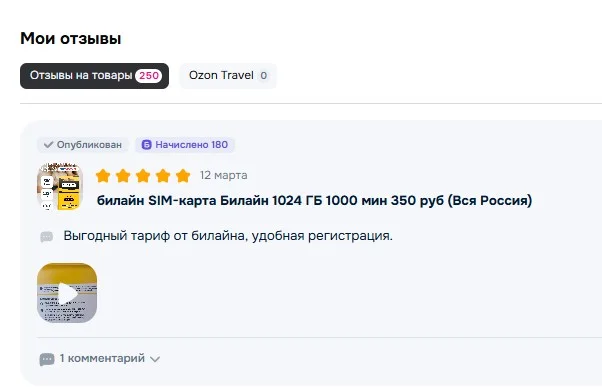This screenshot has width=602, height=387.
Task: Click the speech bubble icon beside review text
Action: [x=47, y=236]
